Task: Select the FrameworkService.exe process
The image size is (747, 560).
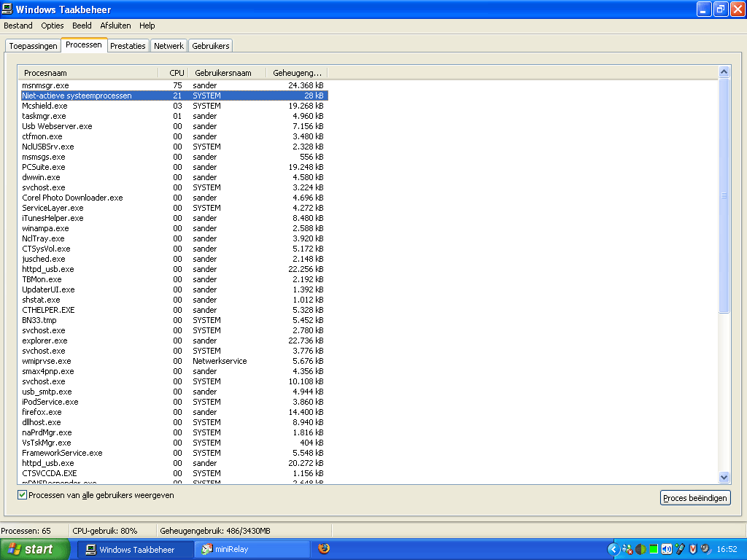Action: click(174, 453)
